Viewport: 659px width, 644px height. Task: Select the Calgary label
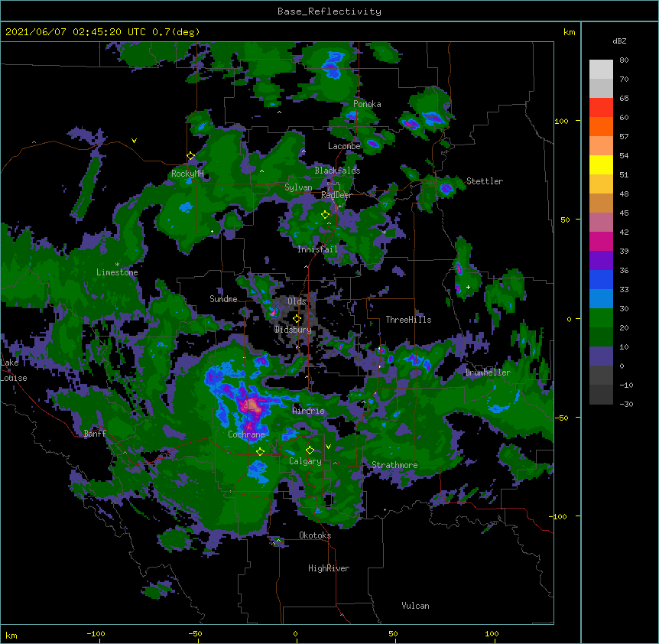click(x=305, y=461)
